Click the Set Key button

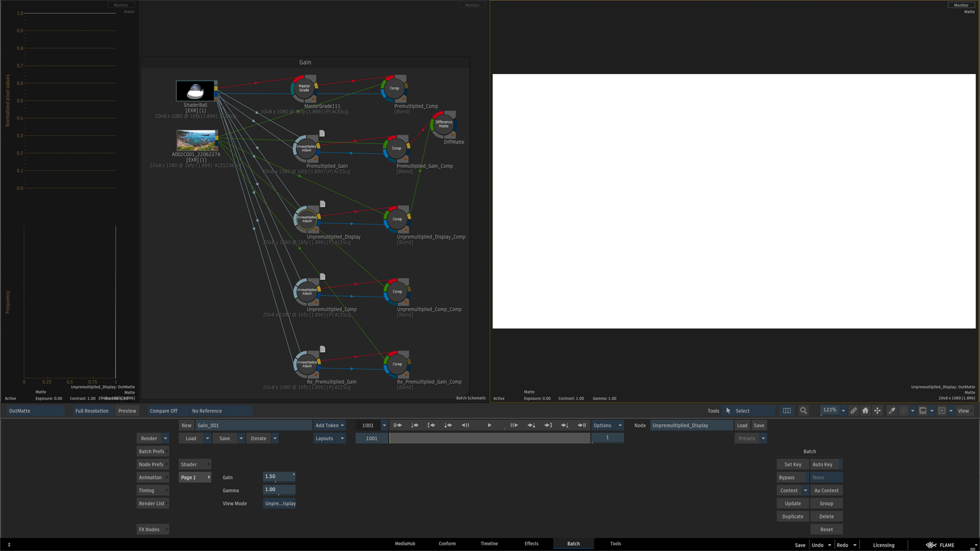(x=792, y=464)
